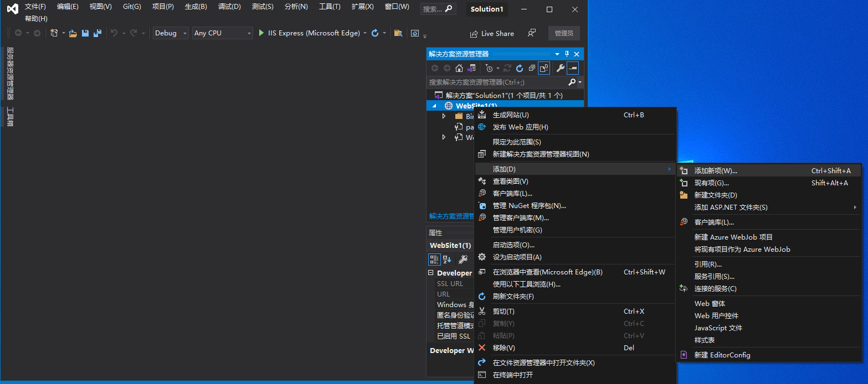Open the 文件(F) menu
This screenshot has height=384, width=868.
[35, 7]
